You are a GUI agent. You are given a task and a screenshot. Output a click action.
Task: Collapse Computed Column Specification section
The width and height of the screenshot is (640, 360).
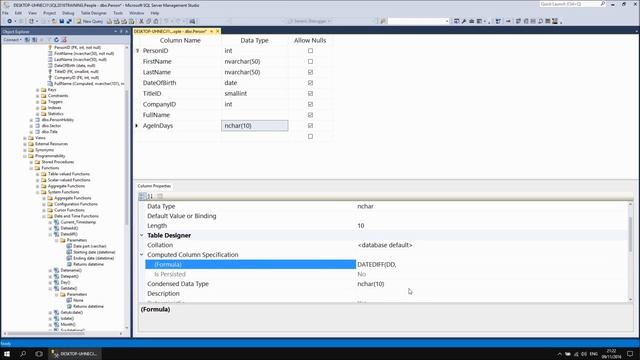point(142,255)
